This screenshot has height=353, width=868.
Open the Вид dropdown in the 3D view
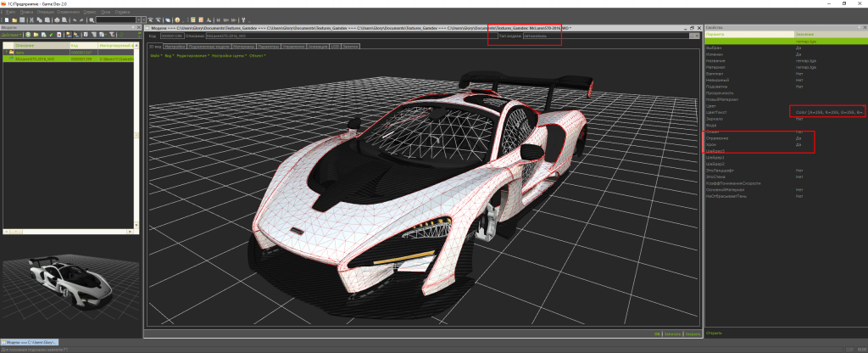pos(170,55)
